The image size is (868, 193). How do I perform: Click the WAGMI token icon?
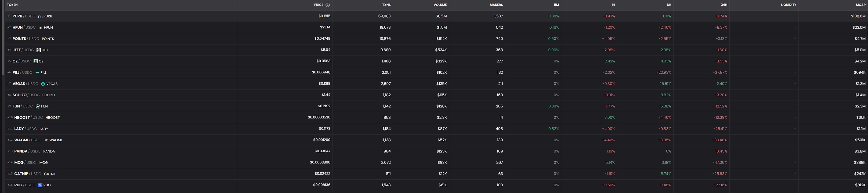pos(46,140)
